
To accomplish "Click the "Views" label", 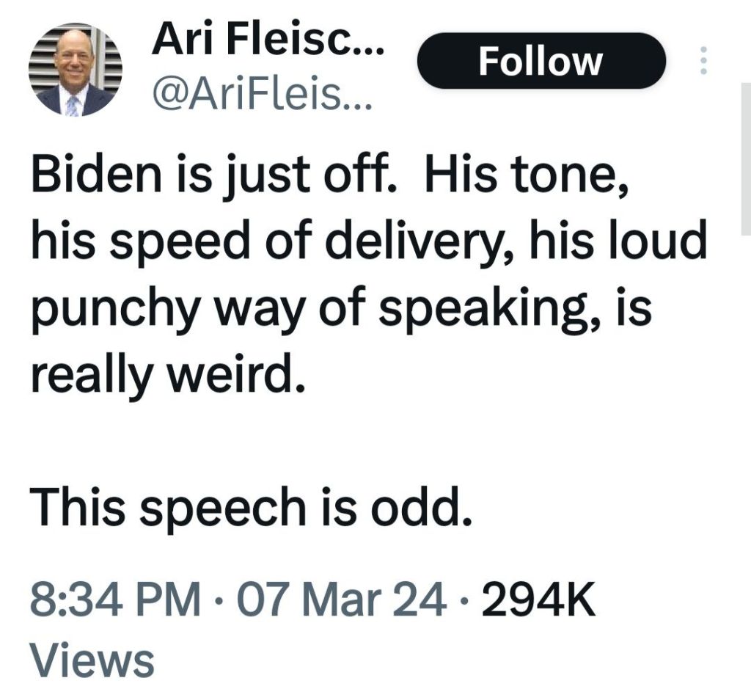I will pos(92,659).
